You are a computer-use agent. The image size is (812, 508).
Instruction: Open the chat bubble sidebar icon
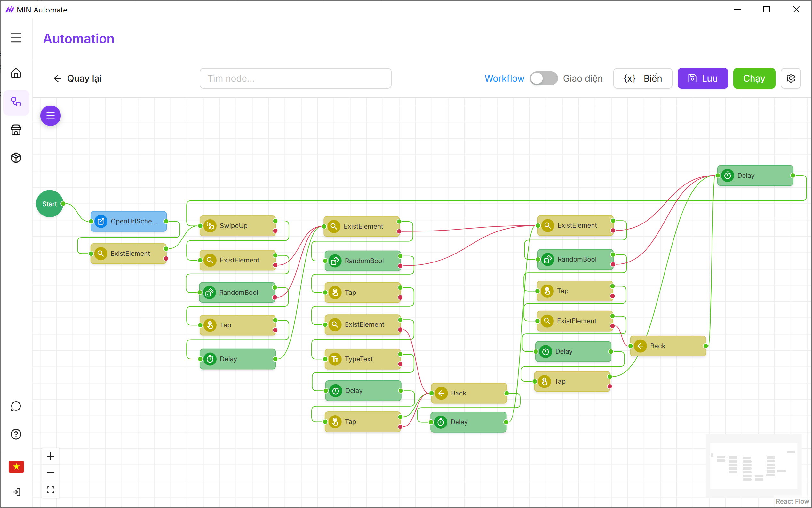[16, 406]
